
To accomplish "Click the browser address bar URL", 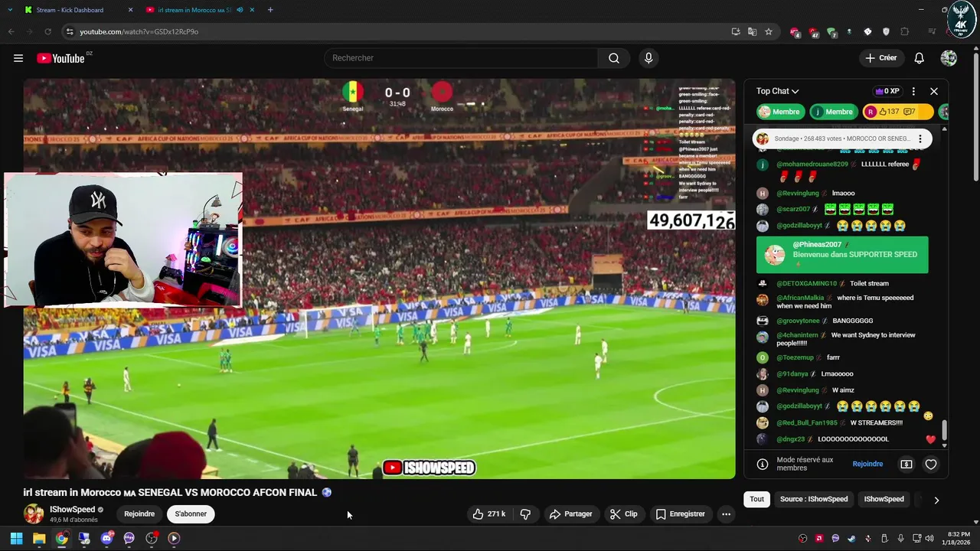I will click(139, 31).
